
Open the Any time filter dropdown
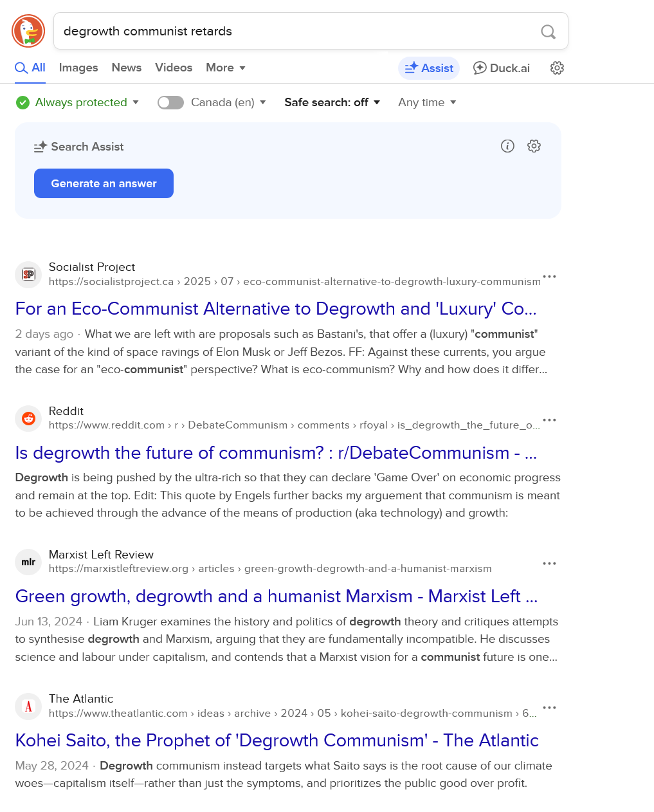tap(427, 102)
